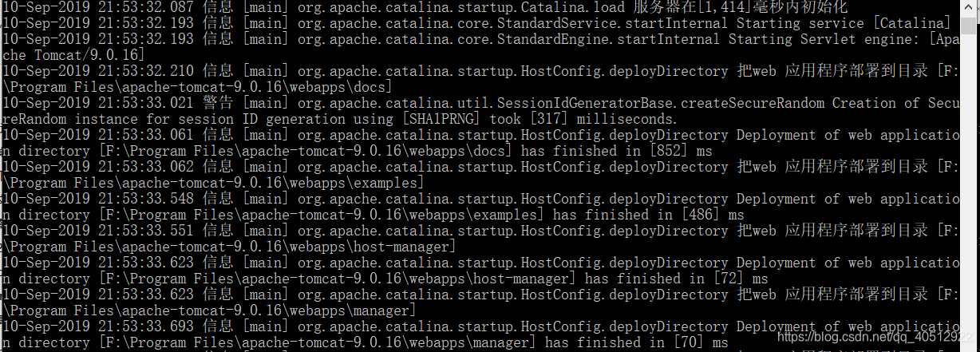Click 'Starting service [Catalina]' text
The image size is (980, 352).
[844, 23]
